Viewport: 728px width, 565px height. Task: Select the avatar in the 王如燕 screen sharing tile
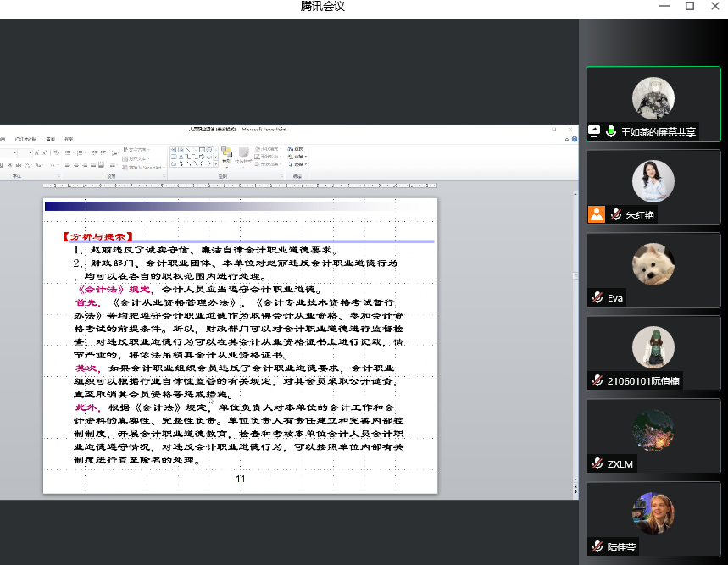653,98
